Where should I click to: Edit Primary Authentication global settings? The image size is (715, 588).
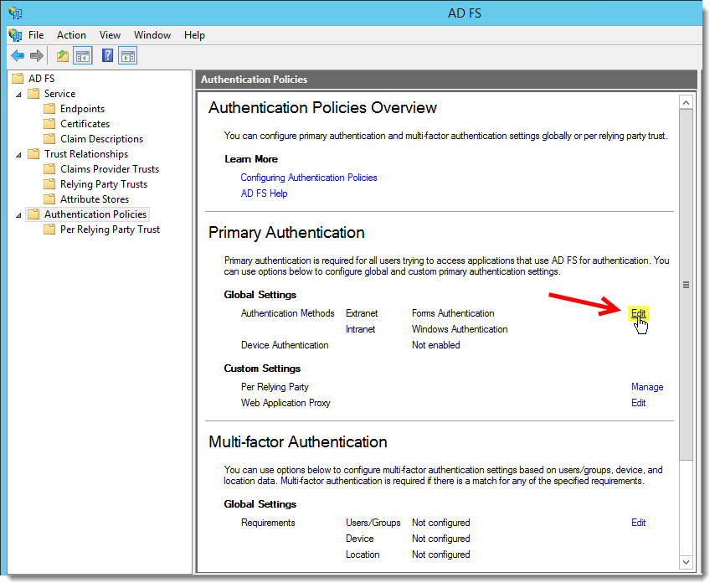638,313
